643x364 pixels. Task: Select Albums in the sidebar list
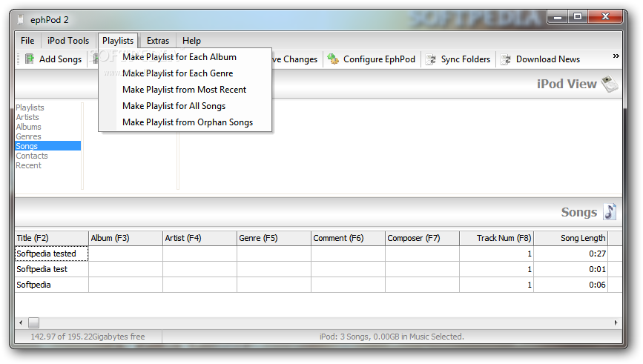point(28,127)
